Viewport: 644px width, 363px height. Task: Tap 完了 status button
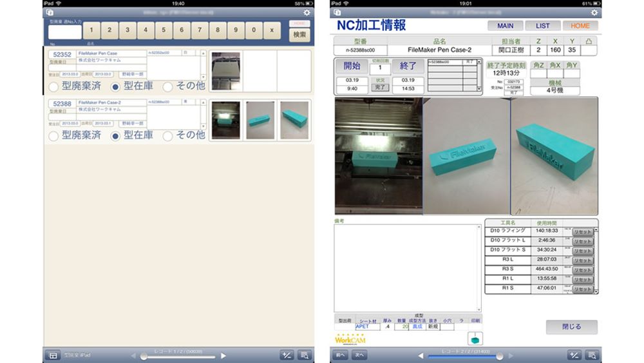(381, 87)
